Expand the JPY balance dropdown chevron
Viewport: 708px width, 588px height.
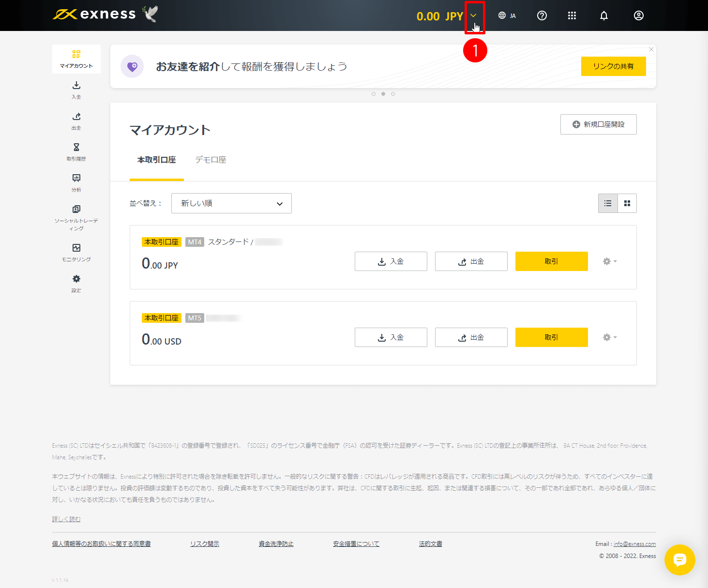coord(473,15)
